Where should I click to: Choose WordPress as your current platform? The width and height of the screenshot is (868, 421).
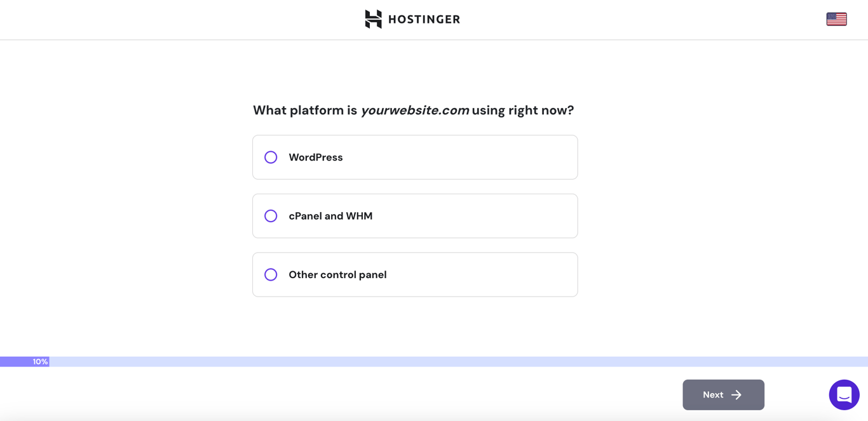(x=415, y=157)
